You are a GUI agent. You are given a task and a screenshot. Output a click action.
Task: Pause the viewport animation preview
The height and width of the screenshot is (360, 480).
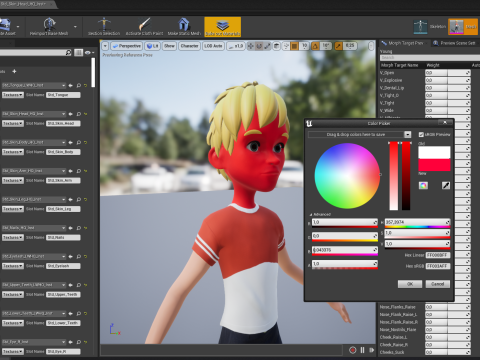coord(362,350)
